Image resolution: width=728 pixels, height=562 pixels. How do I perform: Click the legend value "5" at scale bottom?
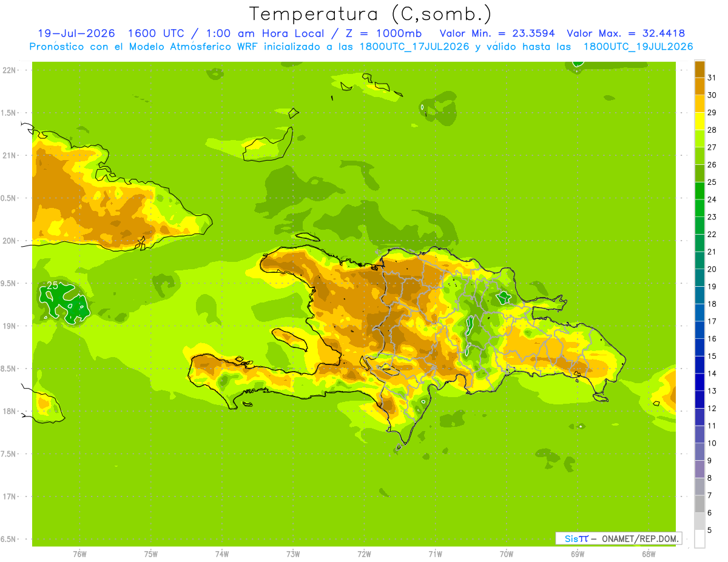[710, 530]
